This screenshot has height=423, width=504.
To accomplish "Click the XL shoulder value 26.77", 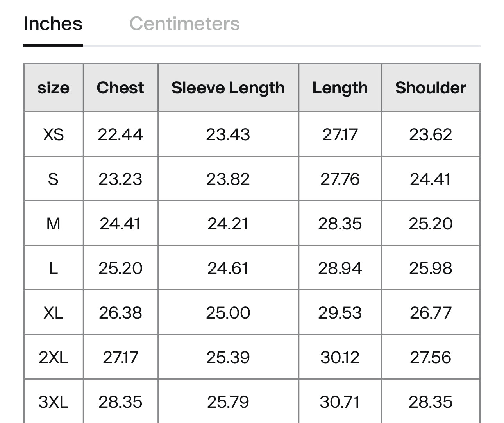I will 431,313.
